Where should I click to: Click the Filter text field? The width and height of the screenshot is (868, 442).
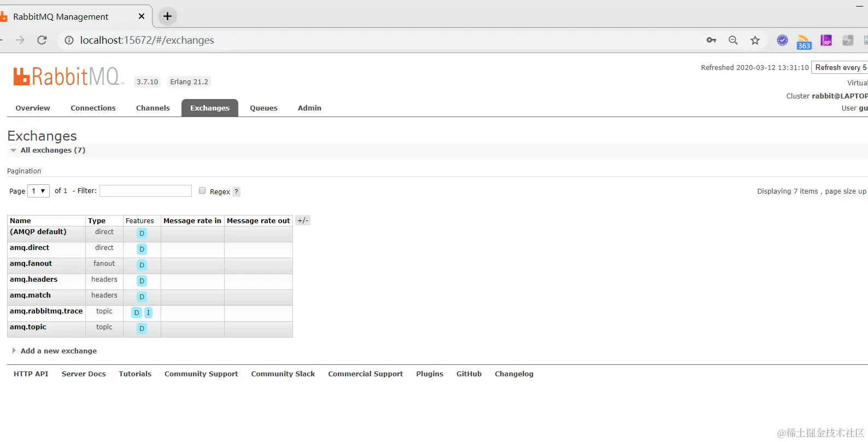point(145,191)
